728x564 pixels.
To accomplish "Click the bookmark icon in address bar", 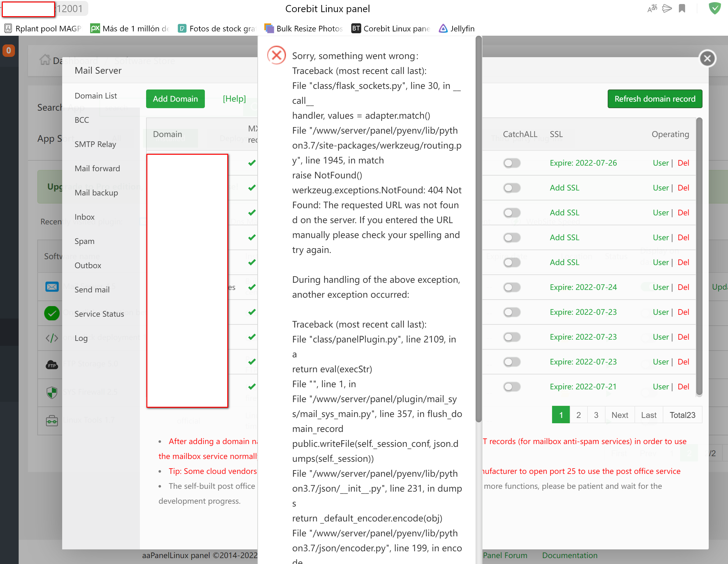I will coord(682,8).
